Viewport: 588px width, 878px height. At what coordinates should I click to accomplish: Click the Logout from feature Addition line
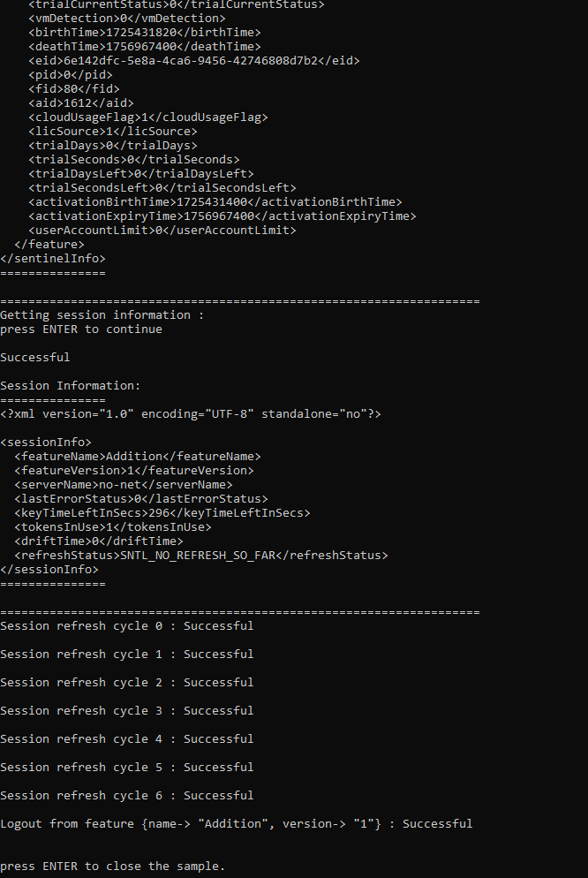click(x=236, y=824)
